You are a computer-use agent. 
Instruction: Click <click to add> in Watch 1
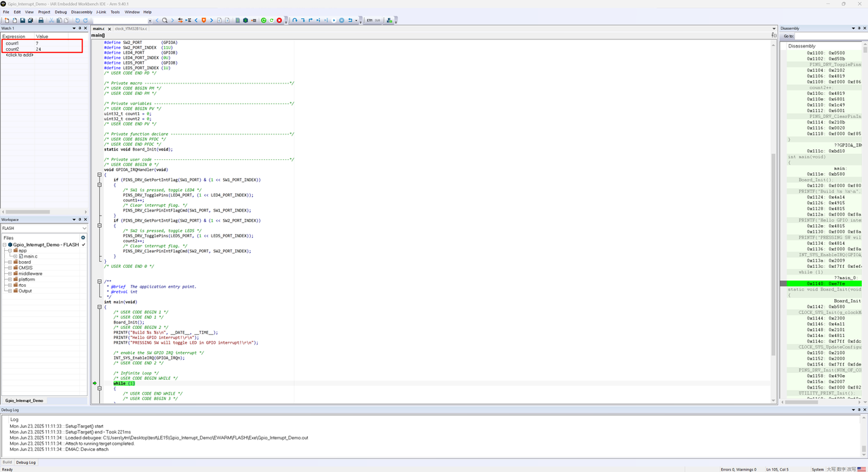tap(19, 55)
